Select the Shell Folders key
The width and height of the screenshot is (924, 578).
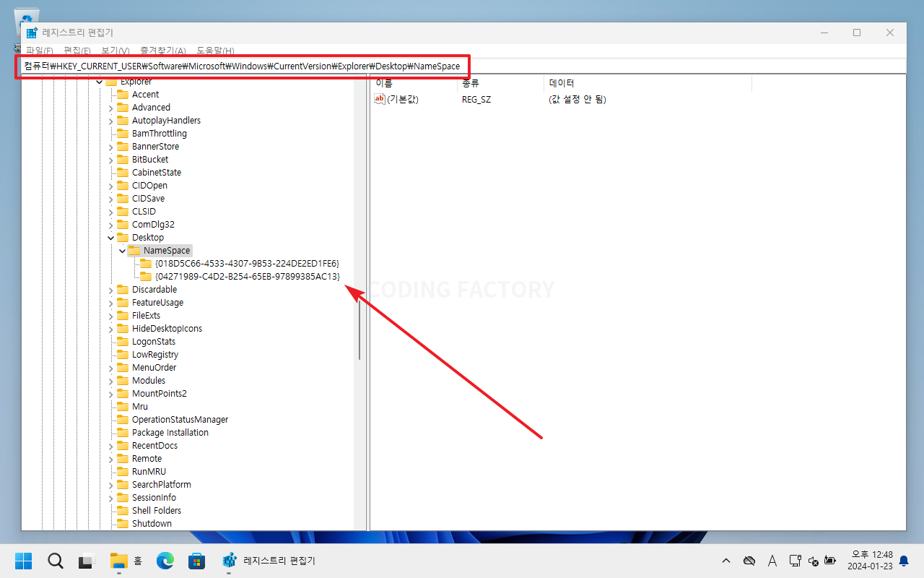(157, 511)
